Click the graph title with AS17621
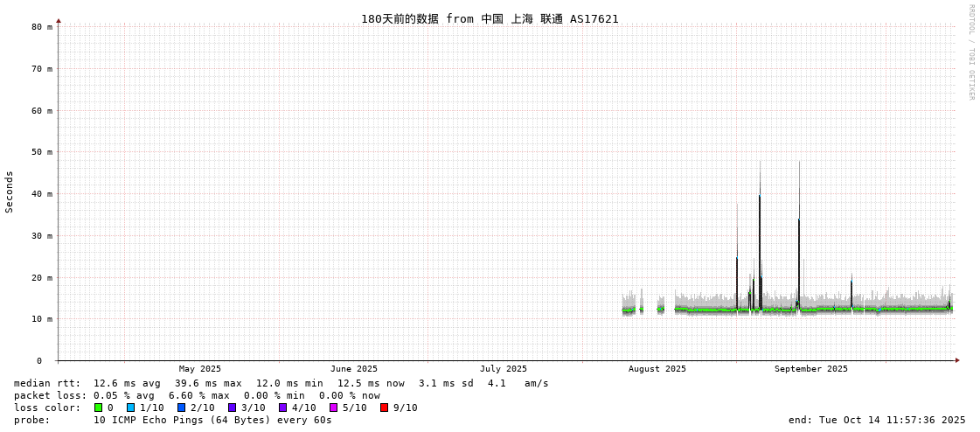The width and height of the screenshot is (980, 432). point(490,18)
